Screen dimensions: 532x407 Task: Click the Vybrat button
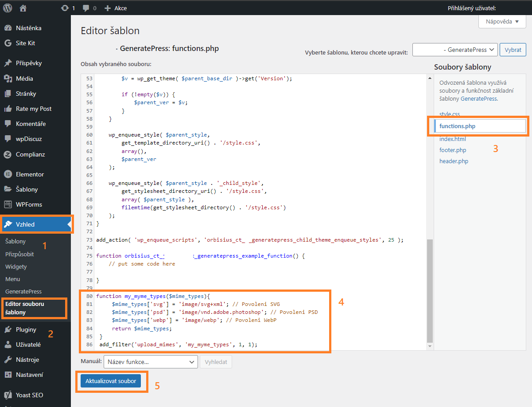point(513,50)
